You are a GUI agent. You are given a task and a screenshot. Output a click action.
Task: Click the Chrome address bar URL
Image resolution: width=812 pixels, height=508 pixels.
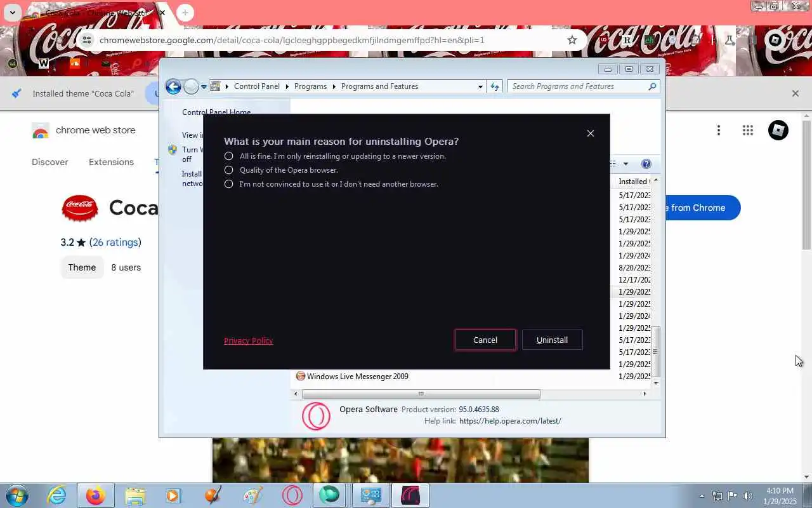tap(292, 40)
